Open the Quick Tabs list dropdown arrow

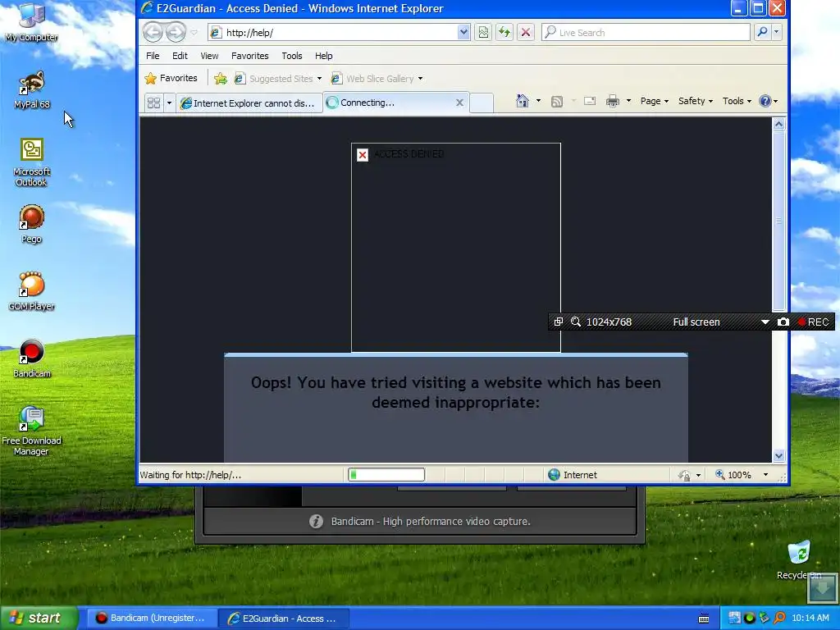169,103
